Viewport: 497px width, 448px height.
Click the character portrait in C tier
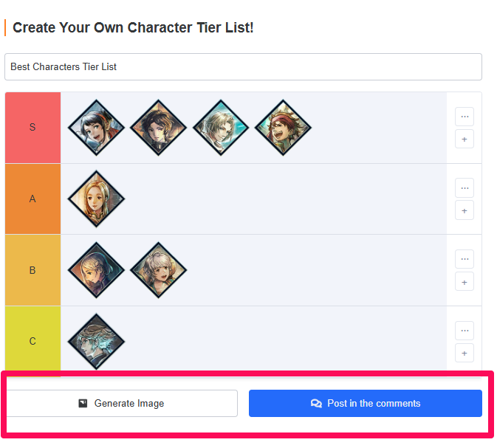(x=96, y=341)
